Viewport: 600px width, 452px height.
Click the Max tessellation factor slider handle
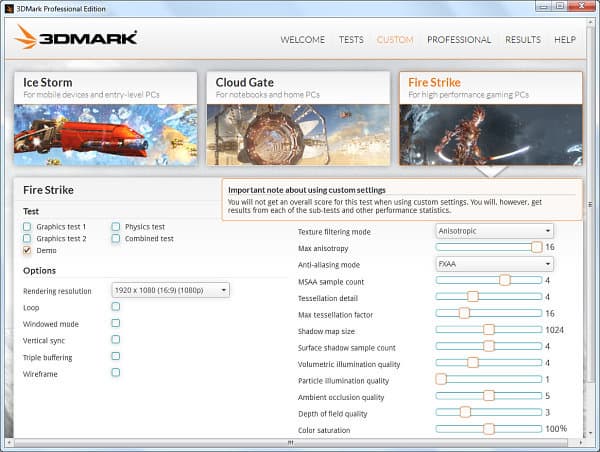pos(464,313)
